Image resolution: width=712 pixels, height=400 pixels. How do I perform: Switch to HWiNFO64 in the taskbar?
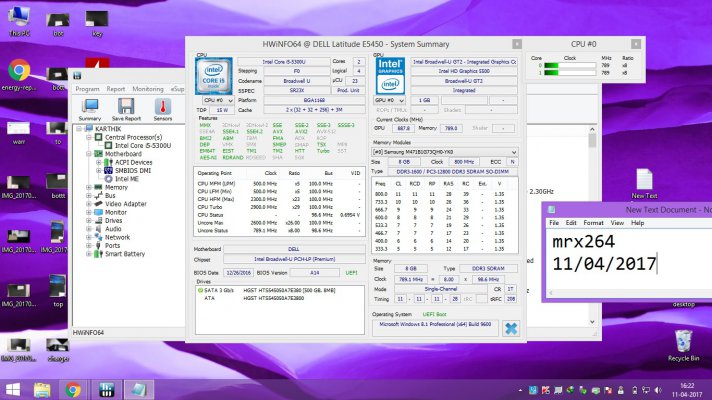[x=106, y=390]
